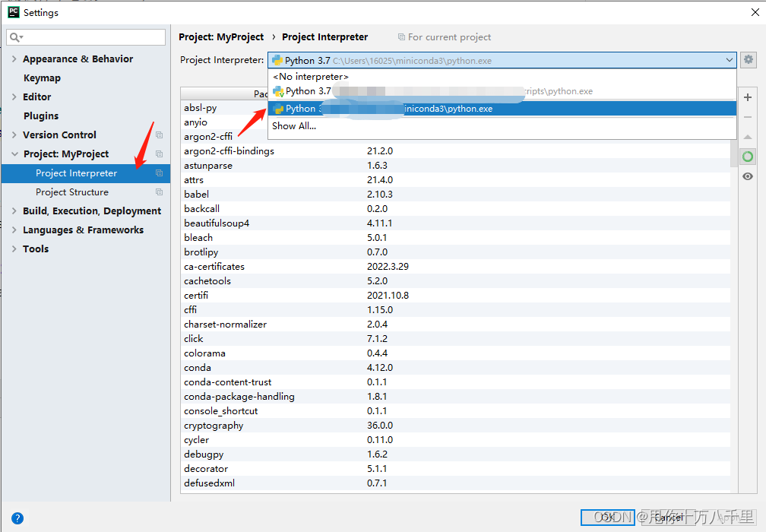Open the help question mark icon
The width and height of the screenshot is (766, 532).
click(x=17, y=518)
